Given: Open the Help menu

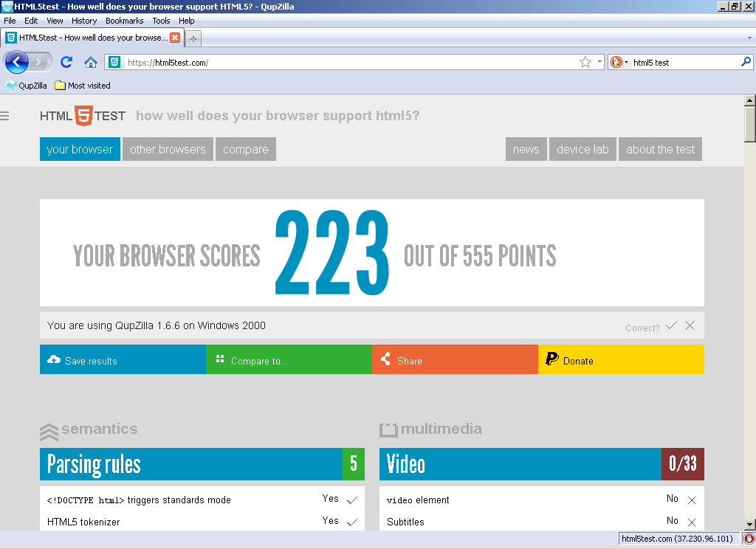Looking at the screenshot, I should pyautogui.click(x=187, y=21).
